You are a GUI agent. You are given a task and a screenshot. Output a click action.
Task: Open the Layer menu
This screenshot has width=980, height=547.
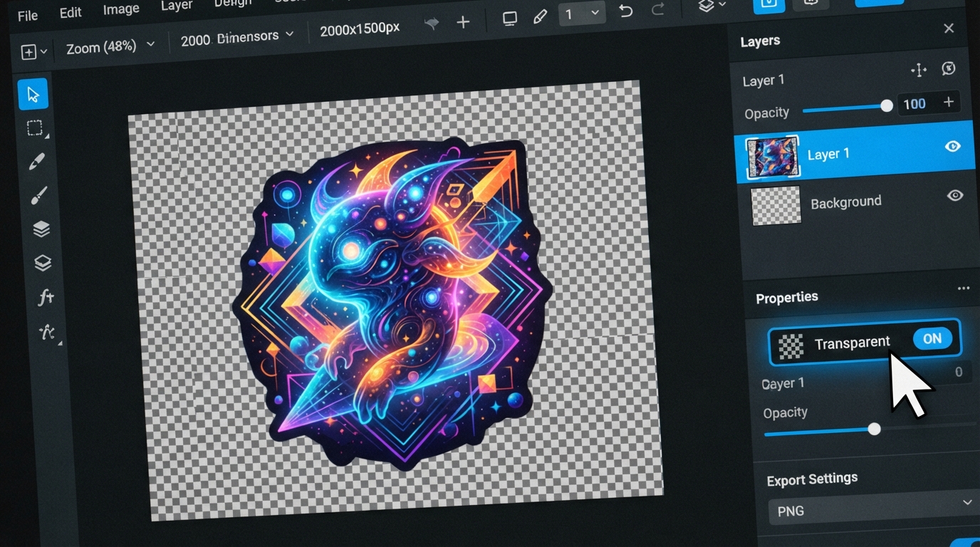(x=176, y=6)
